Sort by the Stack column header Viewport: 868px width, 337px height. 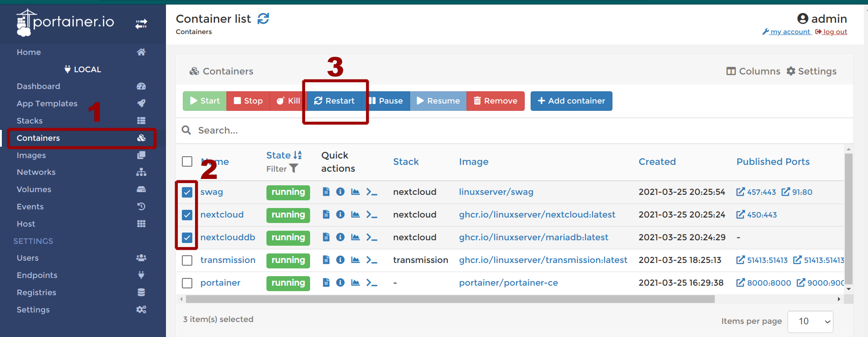click(406, 162)
